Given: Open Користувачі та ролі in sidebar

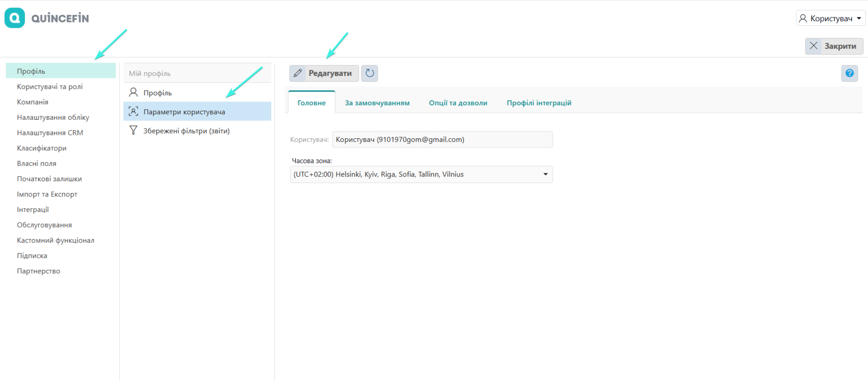Looking at the screenshot, I should (50, 87).
